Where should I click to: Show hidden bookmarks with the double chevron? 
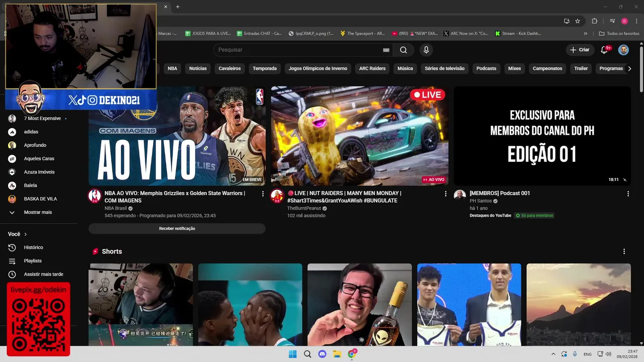585,33
